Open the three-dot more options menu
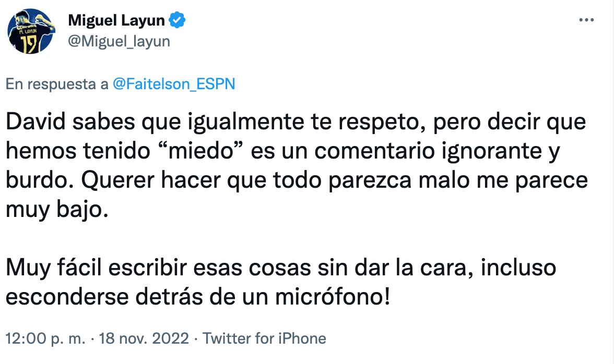Viewport: 614px width, 364px height. coord(587,21)
